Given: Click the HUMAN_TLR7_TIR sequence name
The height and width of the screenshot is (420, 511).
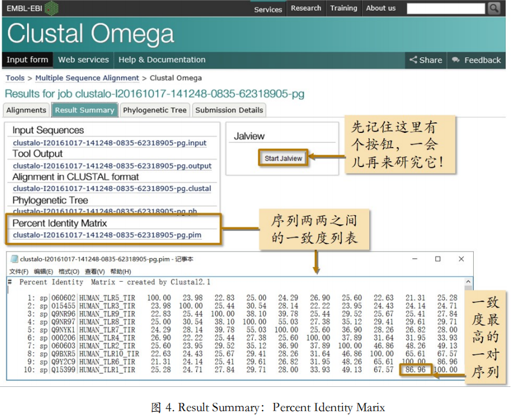Looking at the screenshot, I should tap(107, 330).
